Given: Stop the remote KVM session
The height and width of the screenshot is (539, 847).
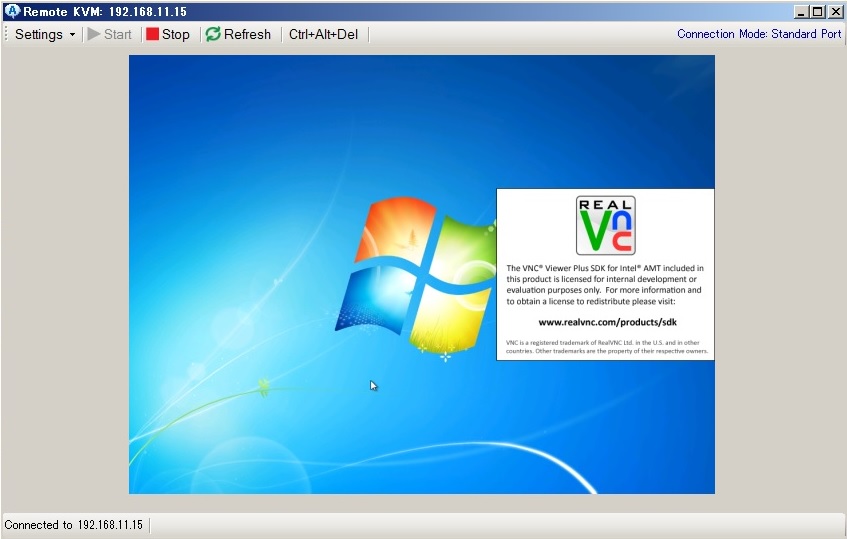Looking at the screenshot, I should coord(168,35).
